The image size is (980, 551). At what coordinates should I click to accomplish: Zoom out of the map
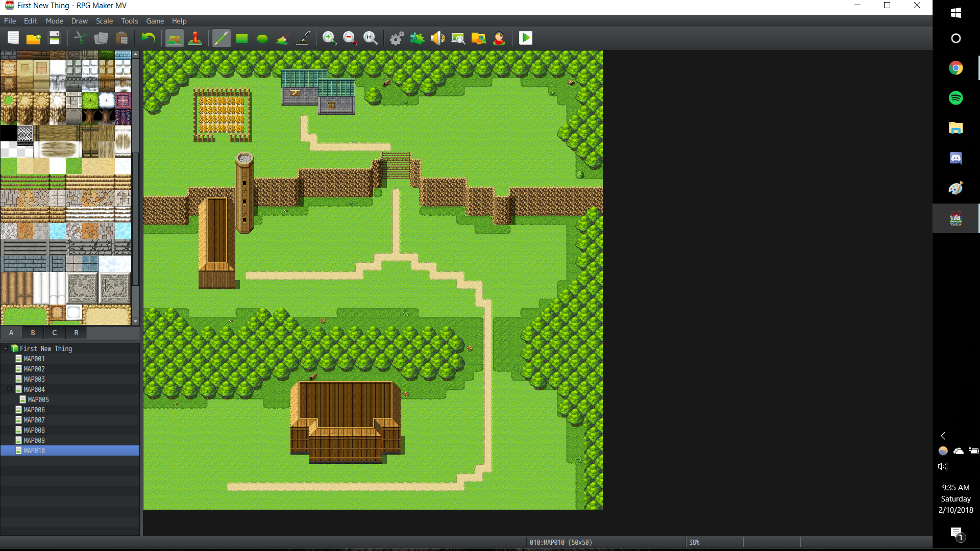tap(350, 38)
